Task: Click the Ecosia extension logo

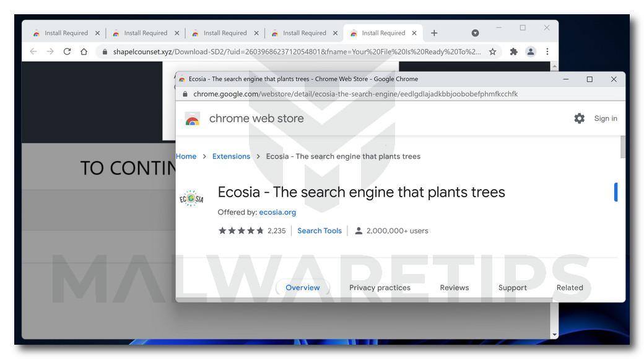Action: (191, 198)
